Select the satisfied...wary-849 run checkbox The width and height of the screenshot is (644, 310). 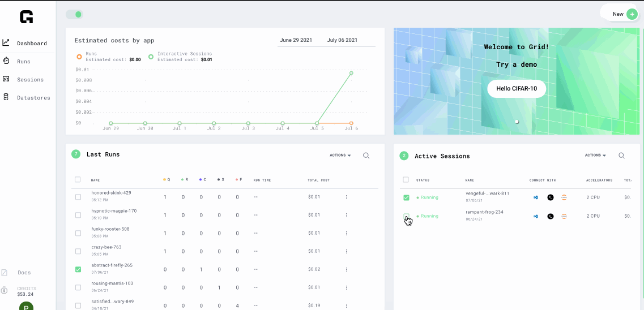78,305
